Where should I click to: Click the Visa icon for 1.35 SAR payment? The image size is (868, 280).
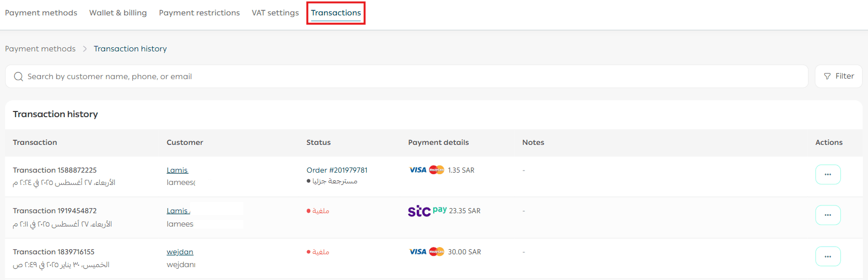[x=418, y=170]
